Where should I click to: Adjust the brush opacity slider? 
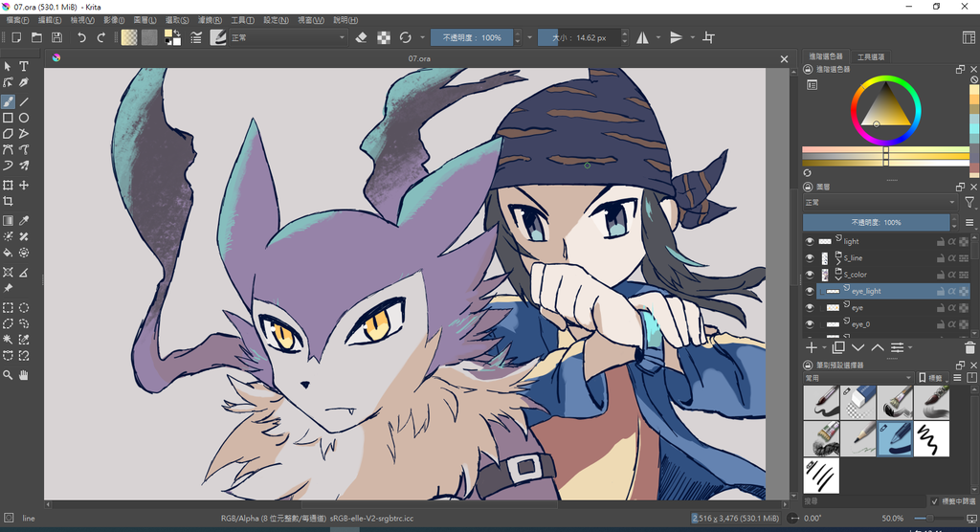(x=471, y=37)
